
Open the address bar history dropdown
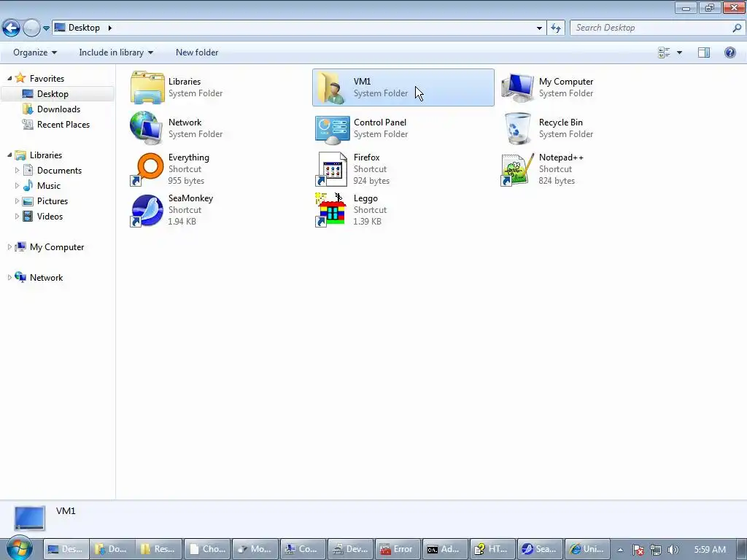click(539, 28)
